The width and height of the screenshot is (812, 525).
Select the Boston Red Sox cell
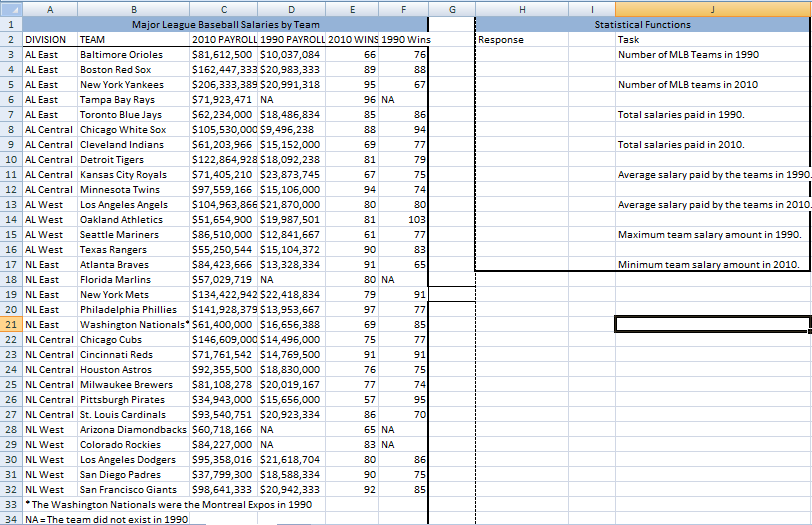[x=134, y=69]
